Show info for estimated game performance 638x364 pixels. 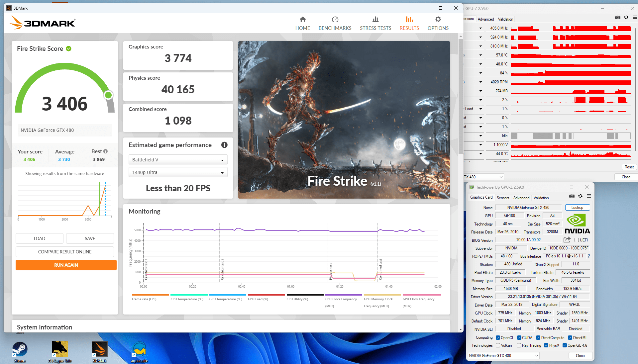coord(224,145)
